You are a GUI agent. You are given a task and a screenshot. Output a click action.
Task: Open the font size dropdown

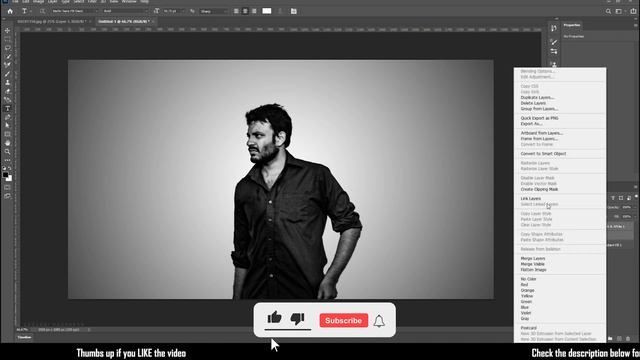174,11
